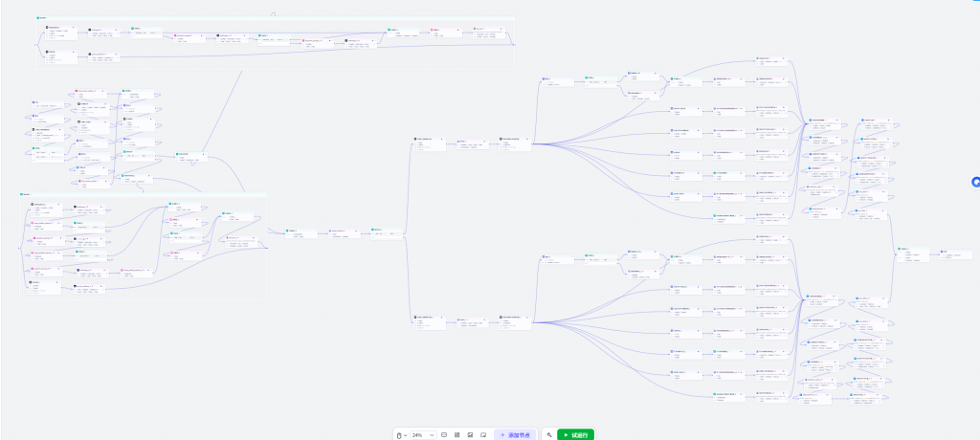Select the purple start node of the workflow
Viewport: 980px width, 440px height.
pos(47,103)
